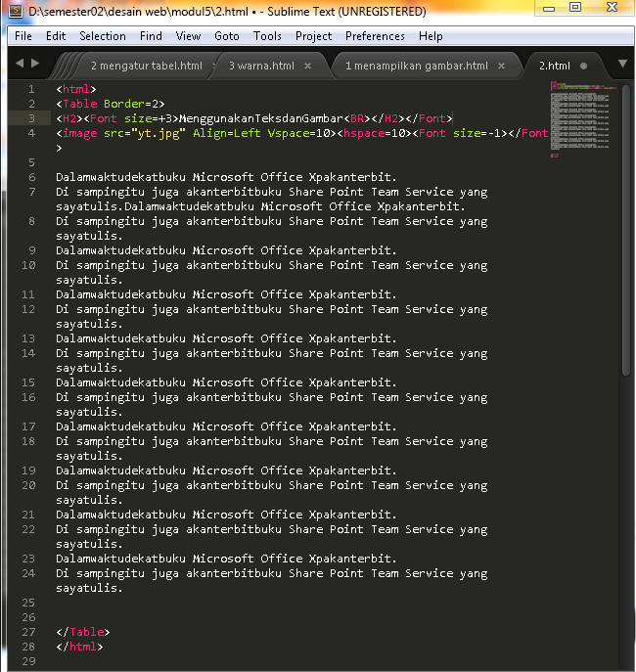This screenshot has width=636, height=672.
Task: Open the Project menu
Action: (313, 36)
